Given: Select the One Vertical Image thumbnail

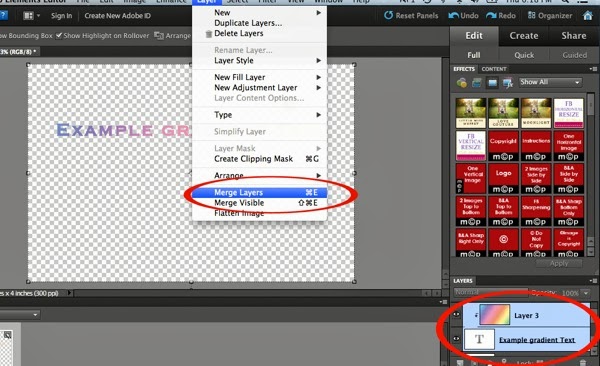Looking at the screenshot, I should click(x=471, y=178).
